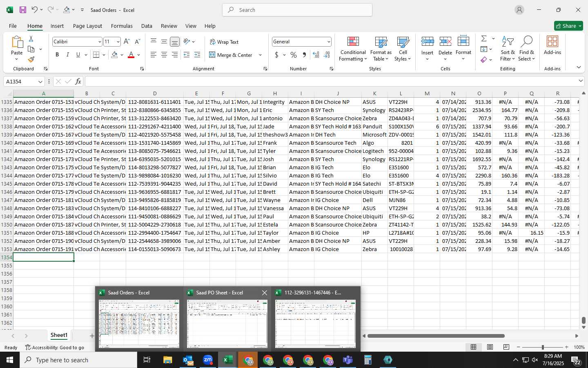The height and width of the screenshot is (368, 588).
Task: Click the red Font Color swatch
Action: [x=131, y=55]
